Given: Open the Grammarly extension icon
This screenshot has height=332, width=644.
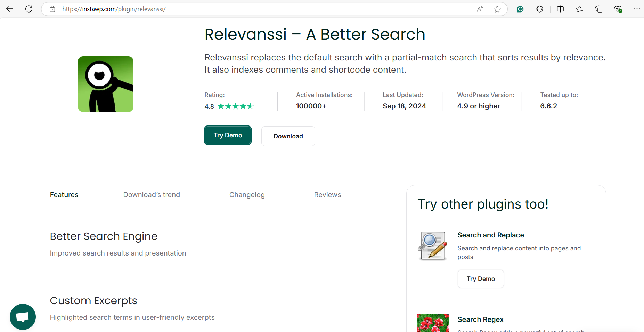Looking at the screenshot, I should [x=520, y=9].
